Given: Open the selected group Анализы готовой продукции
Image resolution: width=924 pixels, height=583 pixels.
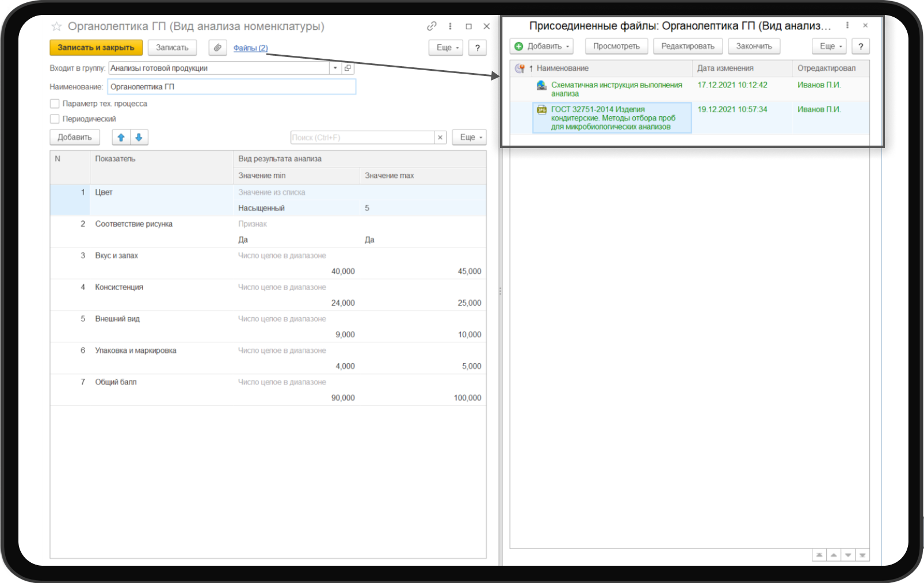Looking at the screenshot, I should tap(348, 68).
